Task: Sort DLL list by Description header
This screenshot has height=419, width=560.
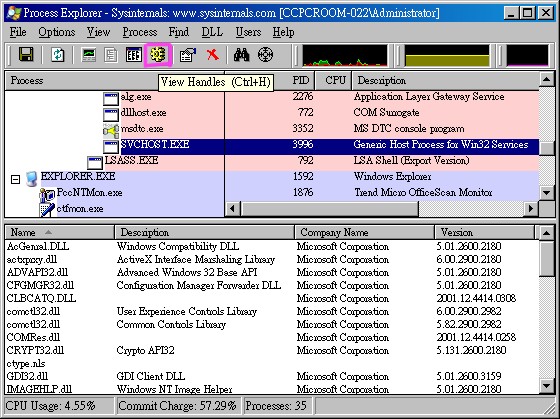Action: pyautogui.click(x=205, y=233)
